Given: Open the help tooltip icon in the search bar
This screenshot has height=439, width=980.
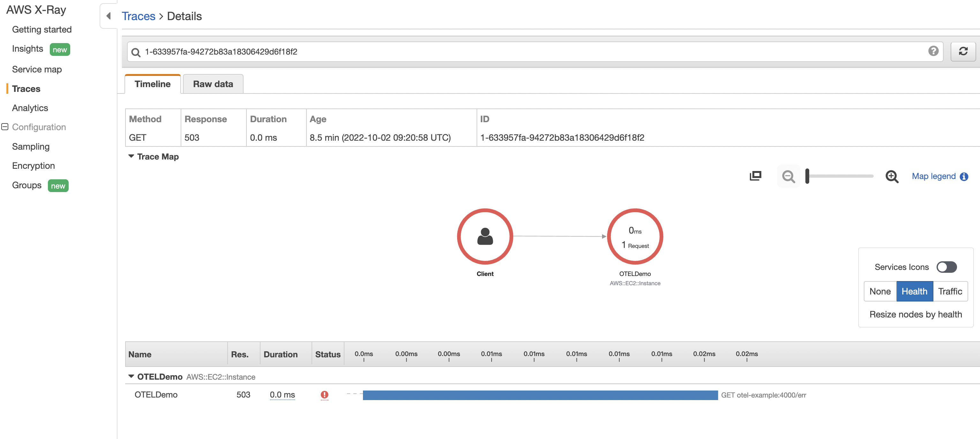Looking at the screenshot, I should (x=933, y=51).
